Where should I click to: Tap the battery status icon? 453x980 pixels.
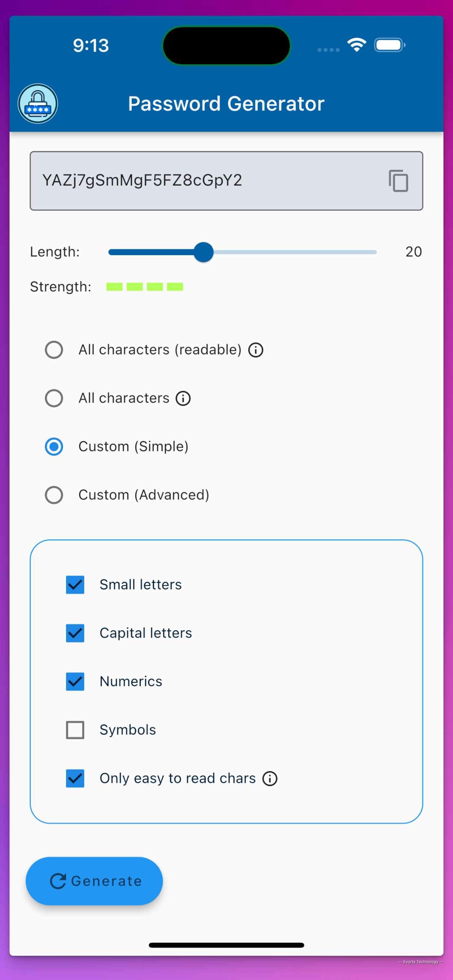click(390, 45)
